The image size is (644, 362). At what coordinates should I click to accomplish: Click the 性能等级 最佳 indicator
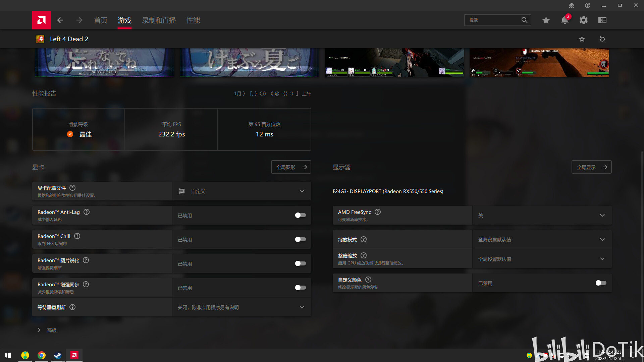79,134
